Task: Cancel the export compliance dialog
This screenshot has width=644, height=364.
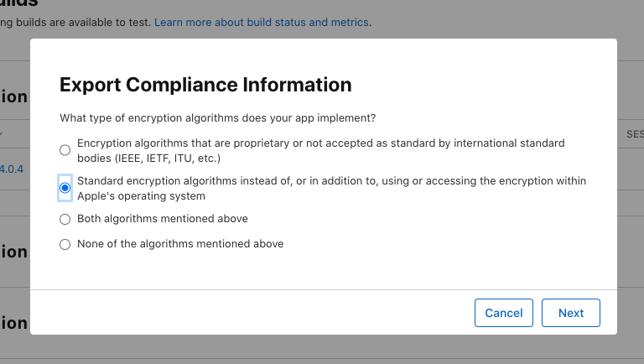Action: (504, 313)
